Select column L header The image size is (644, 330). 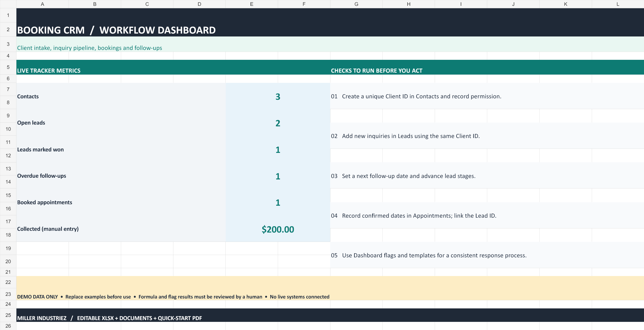coord(618,4)
